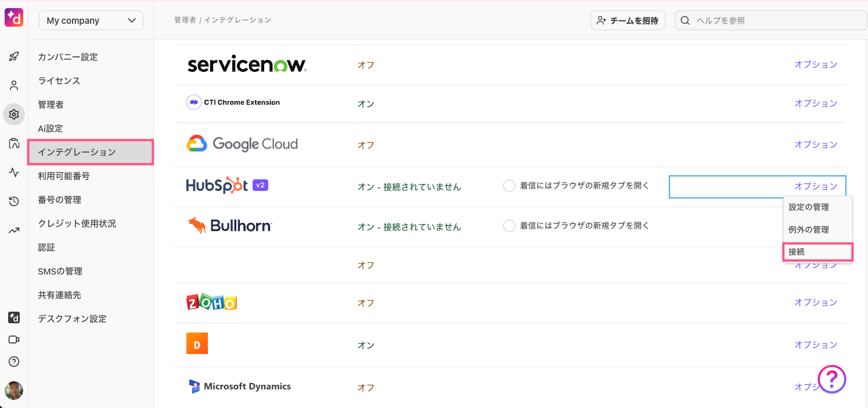Open オプション for Zoho
868x408 pixels.
click(x=816, y=302)
